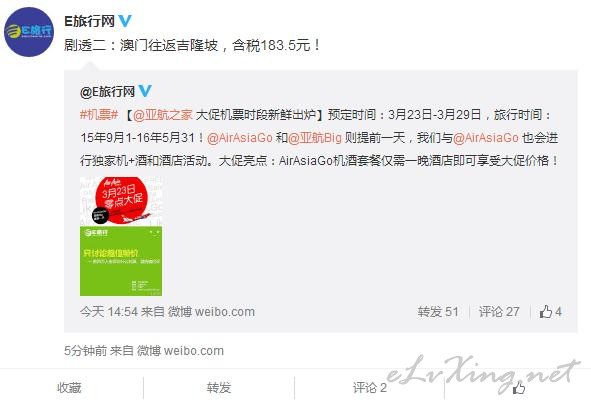Click the verified V badge beside top E旅行网
The height and width of the screenshot is (407, 591).
[125, 21]
